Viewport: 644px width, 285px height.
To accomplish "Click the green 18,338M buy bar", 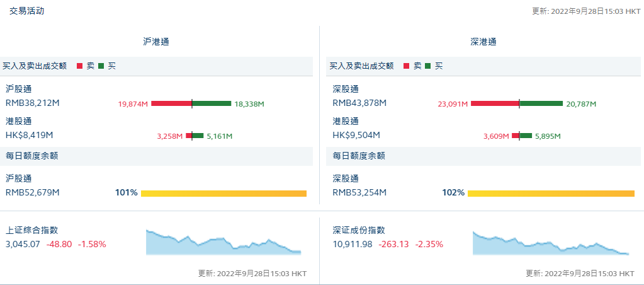I will point(212,103).
